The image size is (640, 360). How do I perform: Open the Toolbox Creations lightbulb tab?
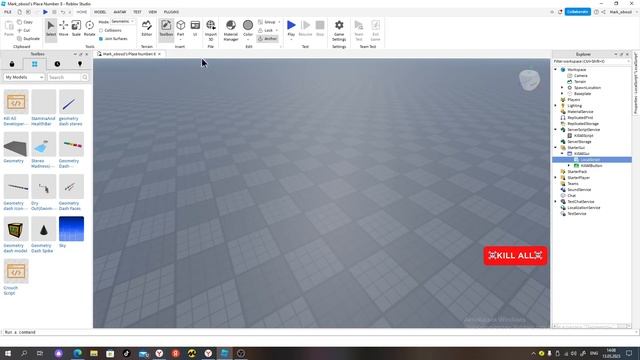(80, 64)
